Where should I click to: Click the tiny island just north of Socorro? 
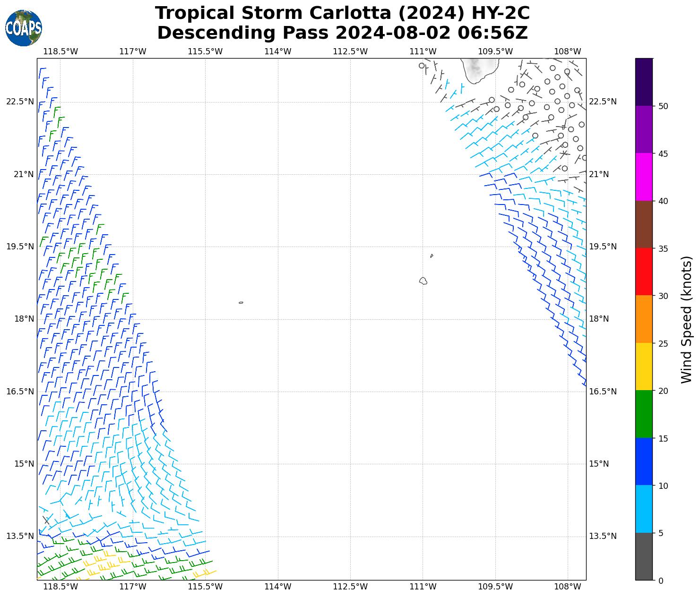[432, 256]
